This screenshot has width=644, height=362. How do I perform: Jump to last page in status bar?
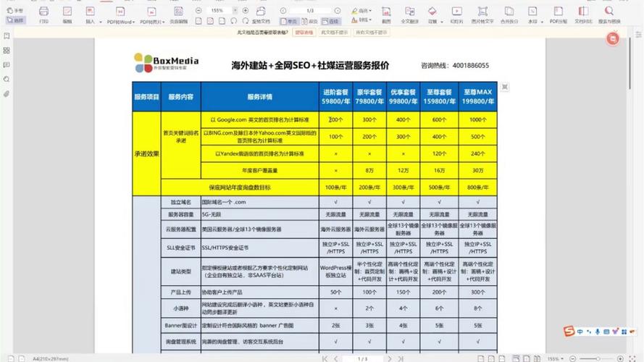tap(401, 358)
